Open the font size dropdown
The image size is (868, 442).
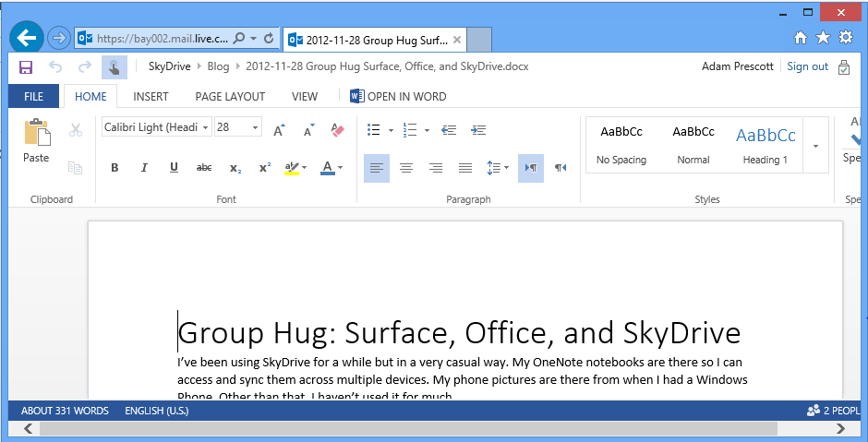click(x=255, y=127)
